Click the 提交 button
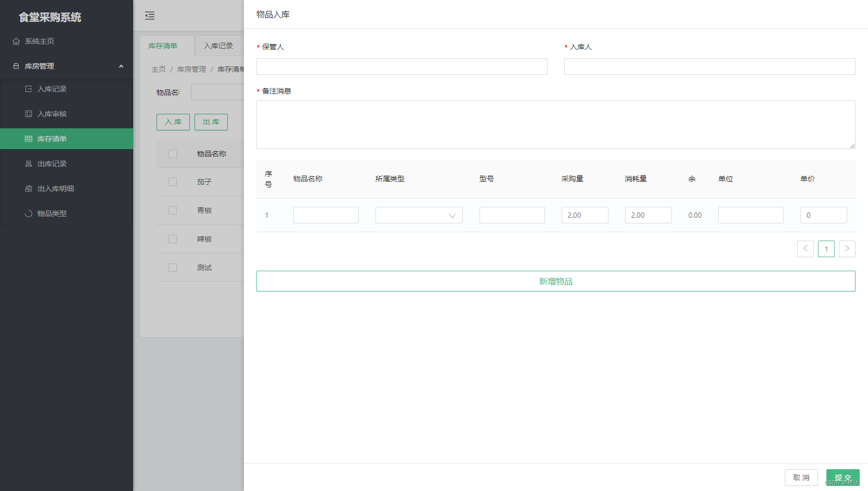Image resolution: width=868 pixels, height=491 pixels. click(x=843, y=477)
